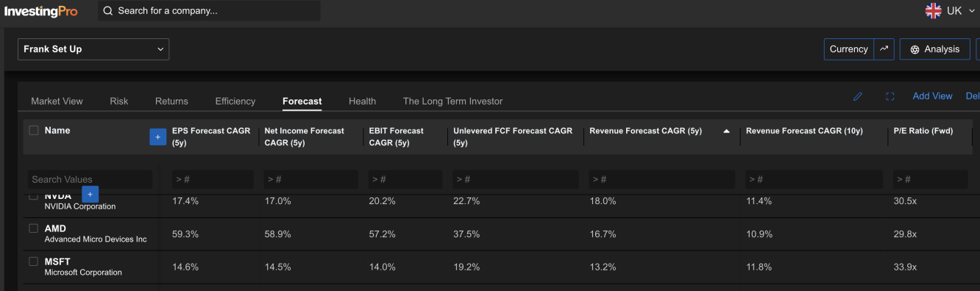Switch to the Health tab
Viewport: 980px width, 291px height.
(362, 101)
